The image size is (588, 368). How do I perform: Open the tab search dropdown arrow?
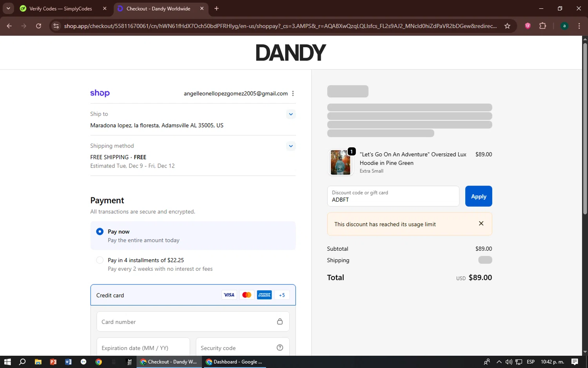pyautogui.click(x=8, y=8)
